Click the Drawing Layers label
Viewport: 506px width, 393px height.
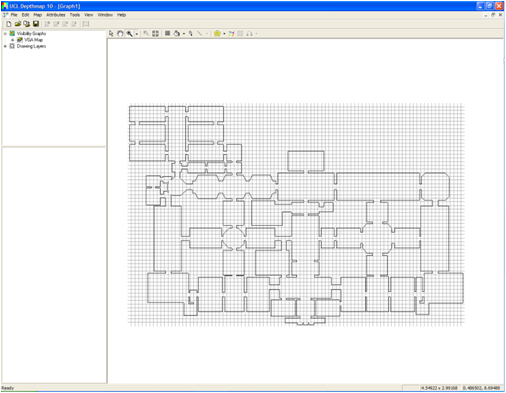31,46
